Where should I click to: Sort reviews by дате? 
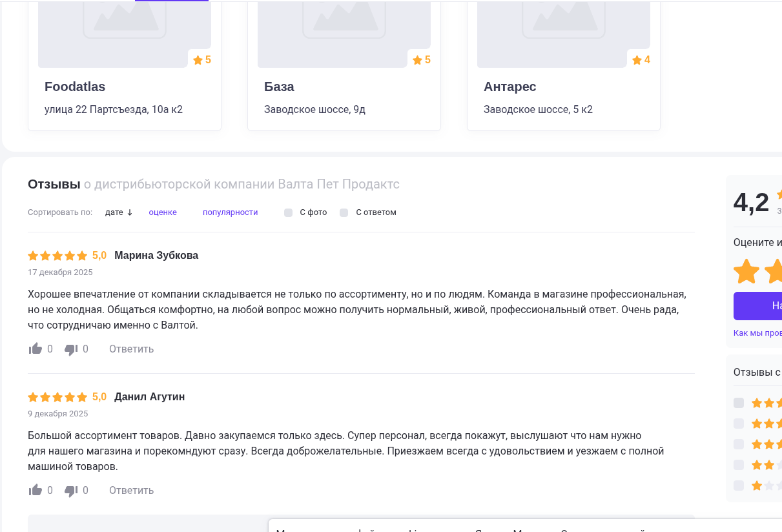[119, 212]
